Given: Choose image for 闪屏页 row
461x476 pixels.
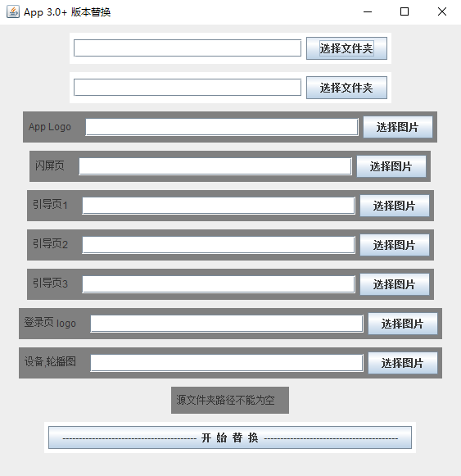Looking at the screenshot, I should [391, 166].
